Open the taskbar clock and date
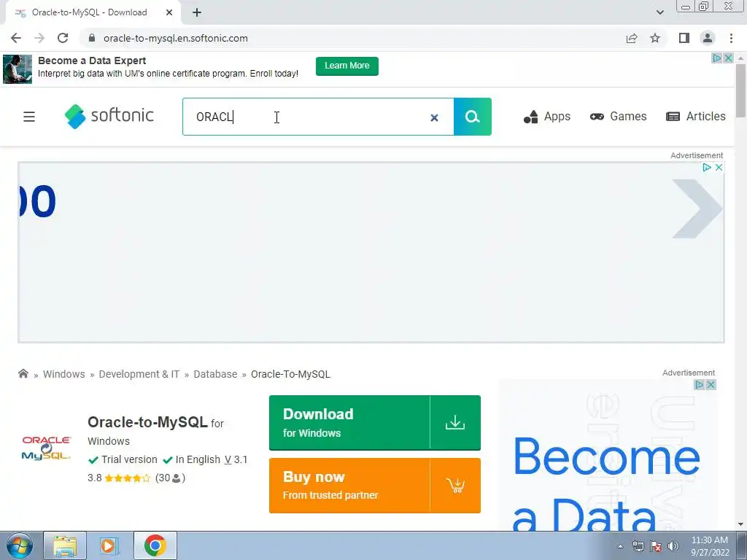 point(710,546)
